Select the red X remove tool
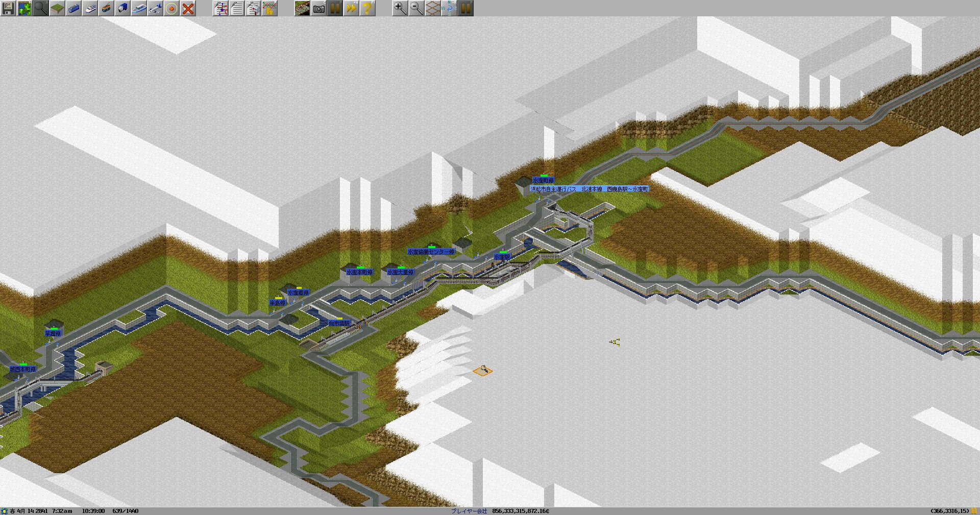This screenshot has width=980, height=515. 188,8
